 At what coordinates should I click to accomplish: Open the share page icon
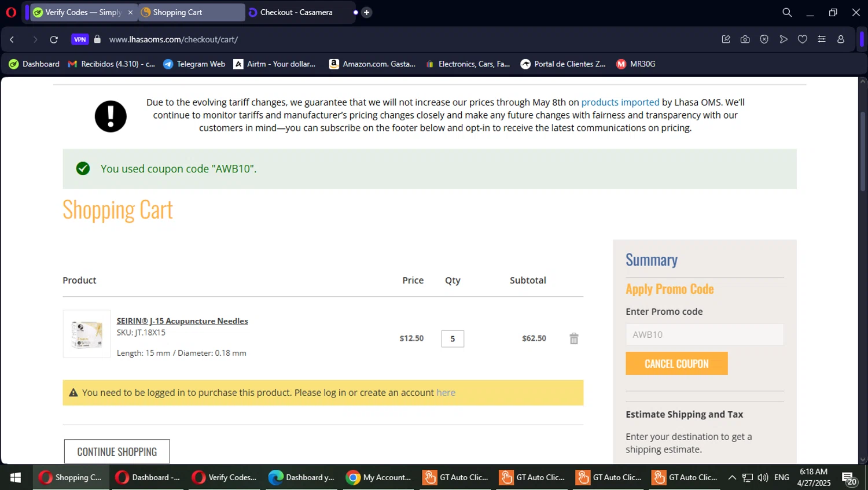tap(726, 39)
